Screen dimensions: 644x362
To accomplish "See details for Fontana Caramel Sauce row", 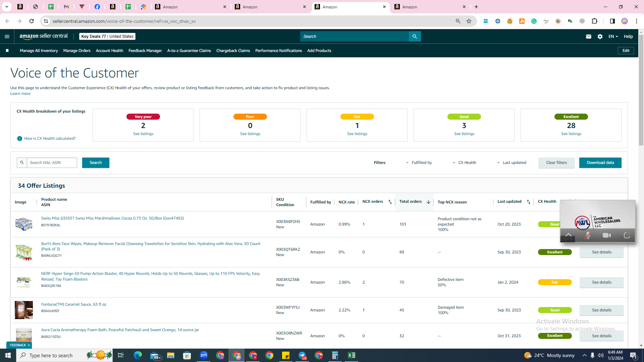I will pyautogui.click(x=602, y=310).
